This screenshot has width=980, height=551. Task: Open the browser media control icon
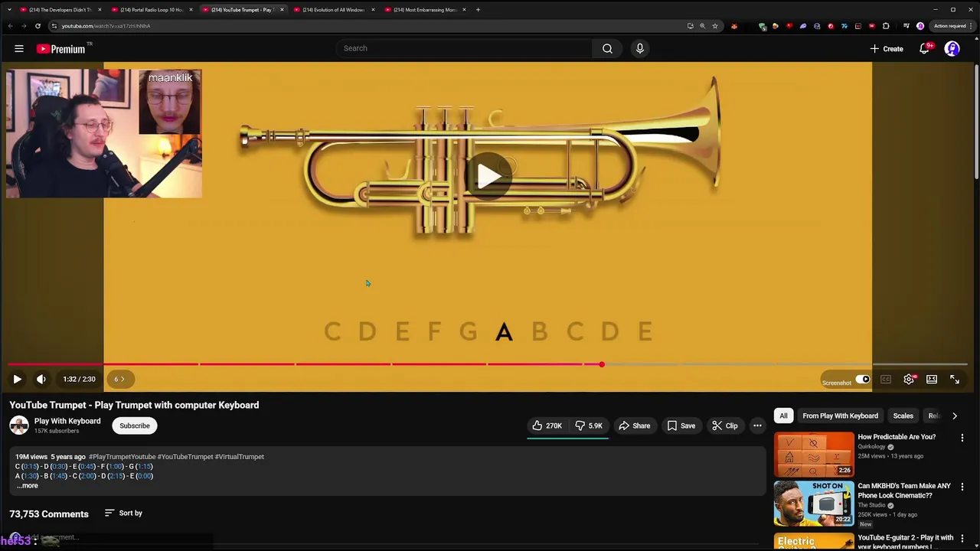906,26
